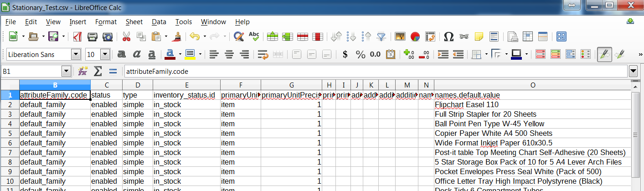
Task: Open the font size dropdown
Action: tap(105, 55)
